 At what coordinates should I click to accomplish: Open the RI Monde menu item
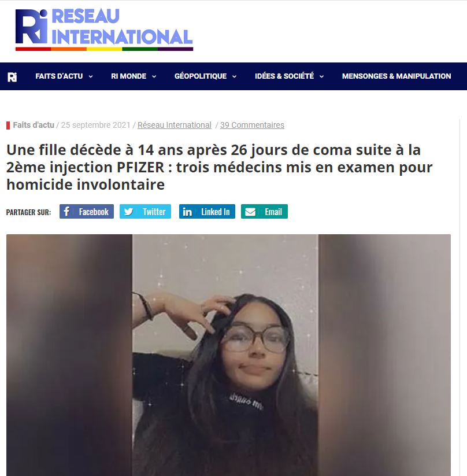(129, 76)
